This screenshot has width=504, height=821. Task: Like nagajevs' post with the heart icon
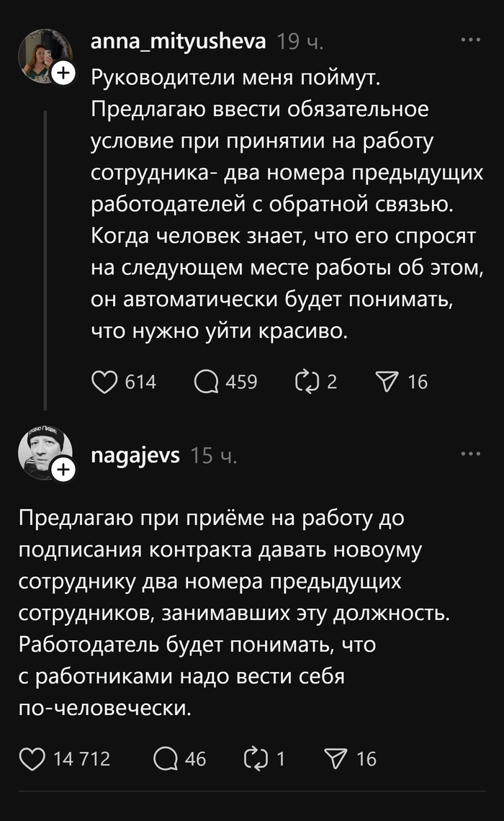(x=32, y=758)
